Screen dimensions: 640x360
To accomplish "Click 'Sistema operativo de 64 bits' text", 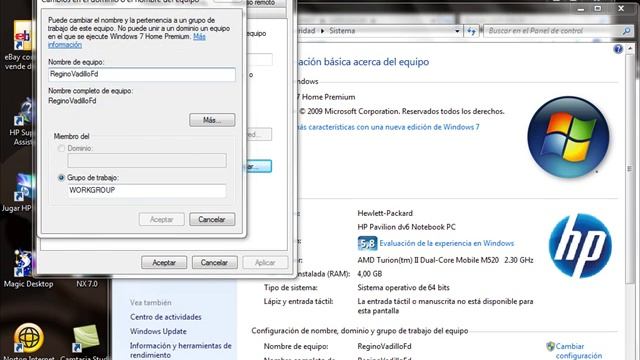I will pos(403,288).
